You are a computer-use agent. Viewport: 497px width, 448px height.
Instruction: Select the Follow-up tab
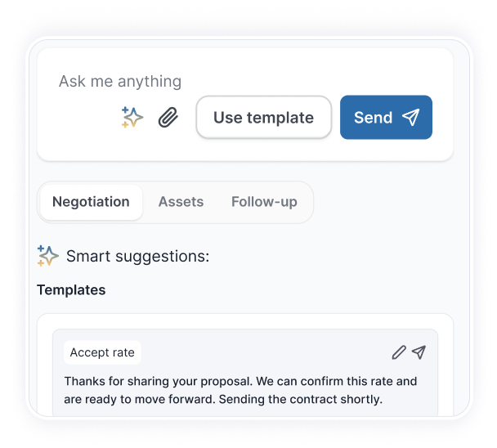264,202
